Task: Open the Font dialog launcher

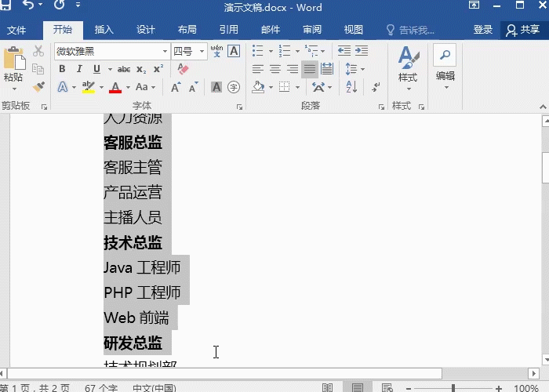Action: click(239, 107)
